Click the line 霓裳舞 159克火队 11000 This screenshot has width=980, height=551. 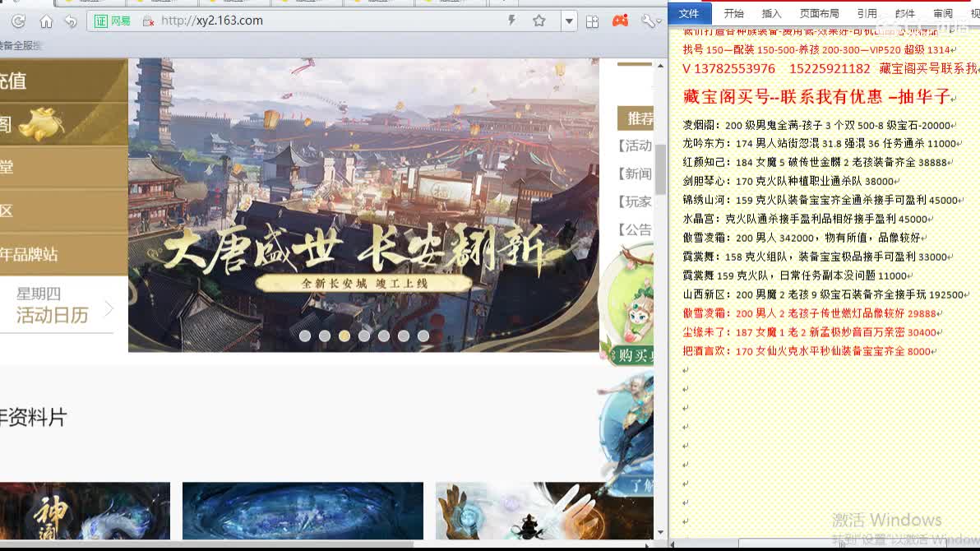click(x=797, y=275)
